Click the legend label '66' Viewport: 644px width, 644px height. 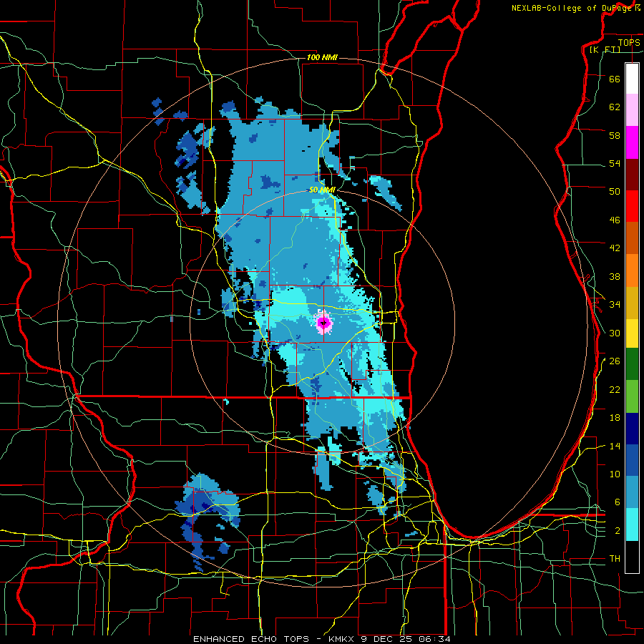615,79
